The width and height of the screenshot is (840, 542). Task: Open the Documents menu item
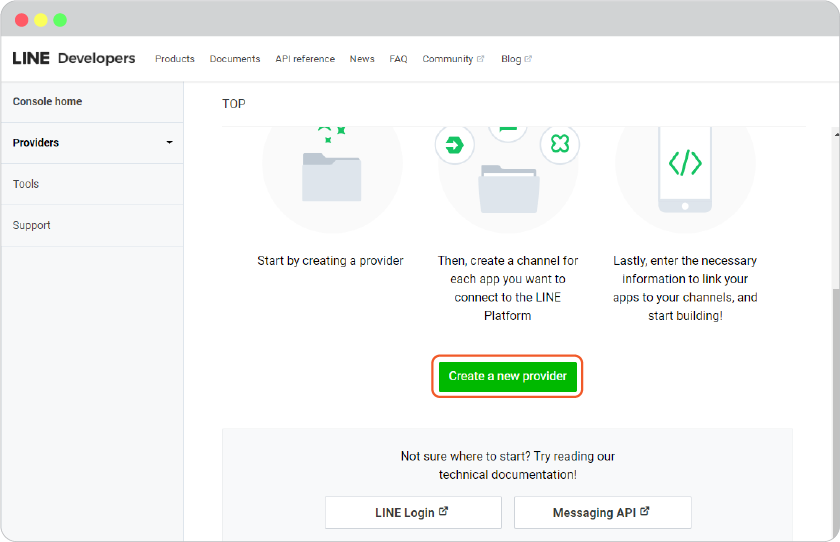pyautogui.click(x=235, y=59)
